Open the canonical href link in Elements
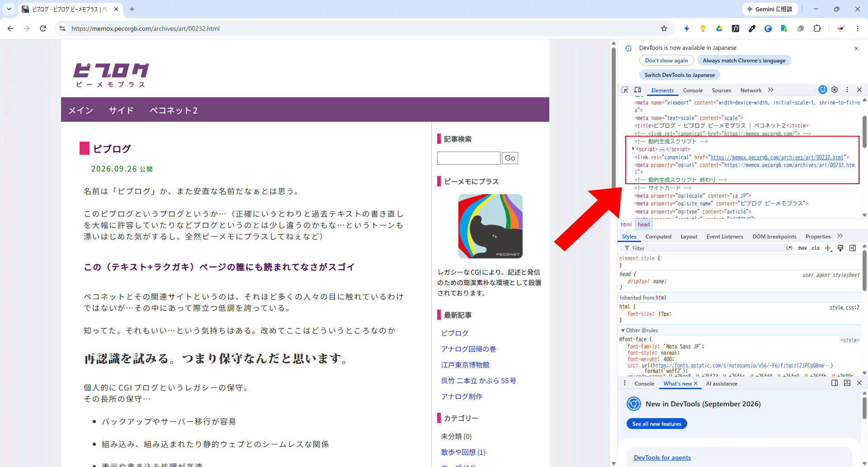Screen dimensions: 868x467 coord(777,157)
